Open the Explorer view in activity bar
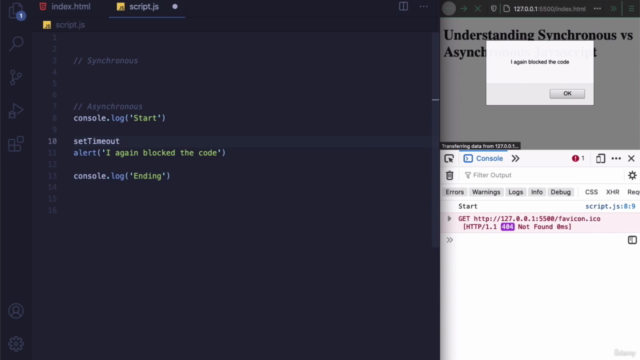This screenshot has height=360, width=640. pyautogui.click(x=16, y=11)
